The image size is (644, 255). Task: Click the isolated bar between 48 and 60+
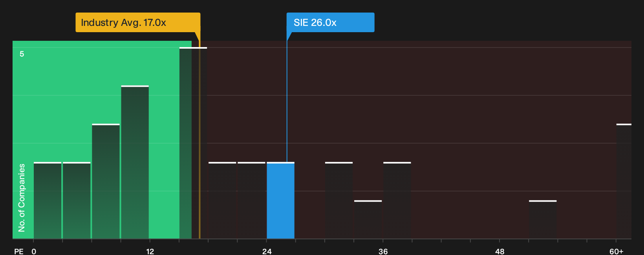543,220
